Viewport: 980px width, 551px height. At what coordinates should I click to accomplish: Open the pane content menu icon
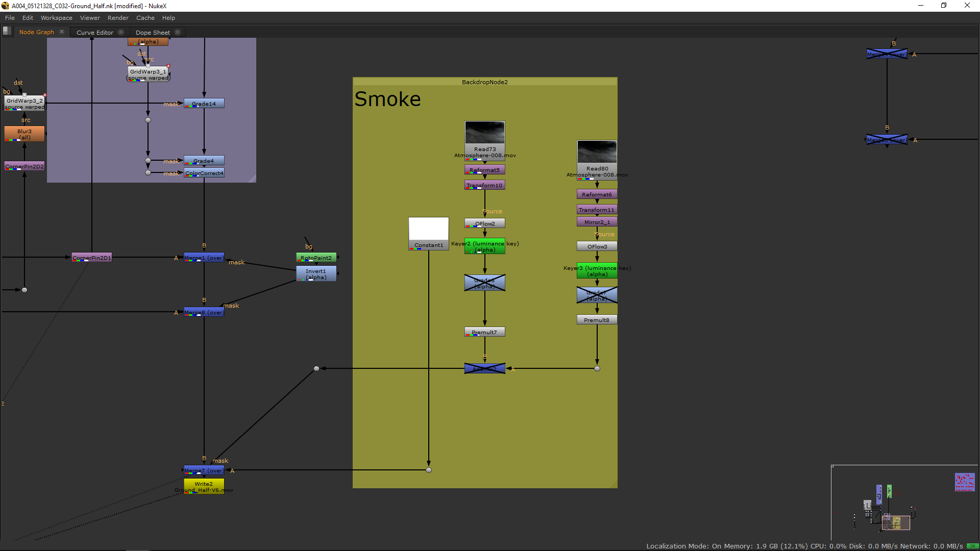tap(7, 31)
